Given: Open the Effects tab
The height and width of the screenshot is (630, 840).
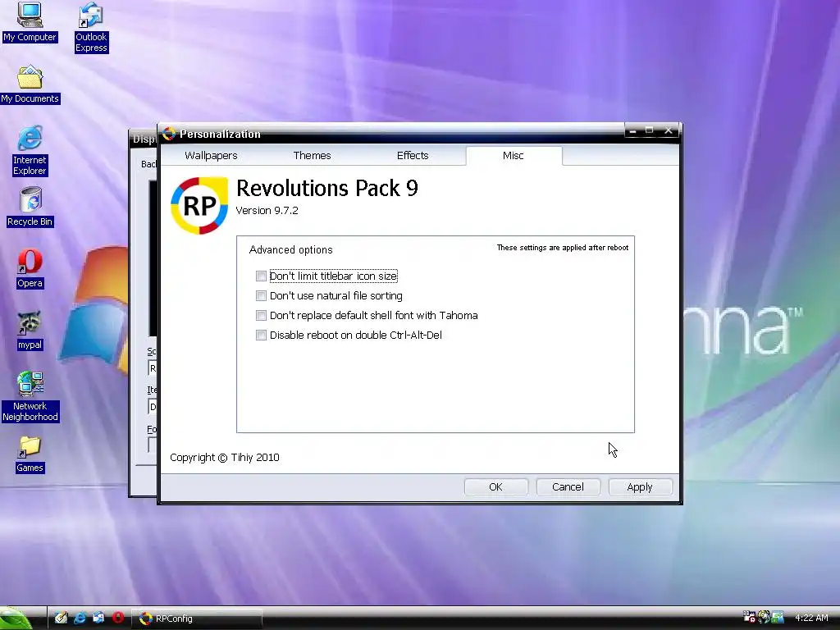Looking at the screenshot, I should tap(413, 155).
